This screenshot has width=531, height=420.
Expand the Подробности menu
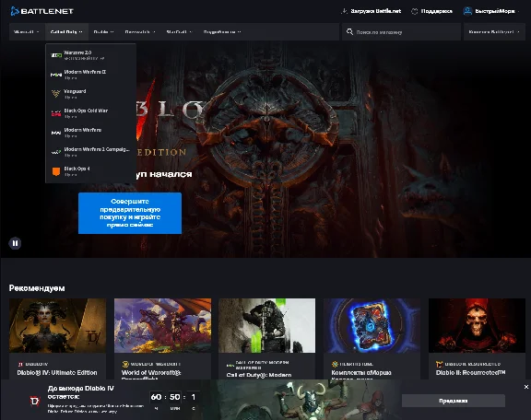coord(222,32)
